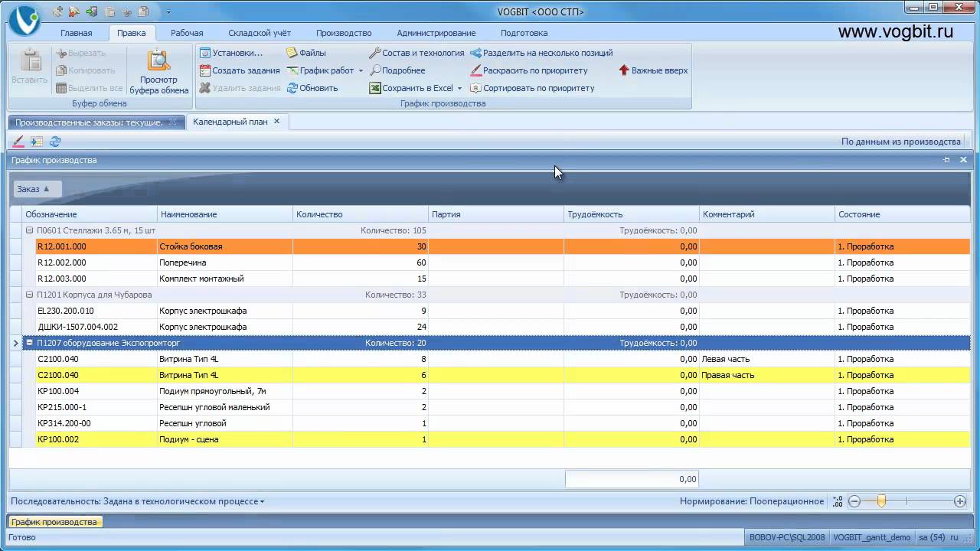Click the zoom slider thumb

[881, 501]
